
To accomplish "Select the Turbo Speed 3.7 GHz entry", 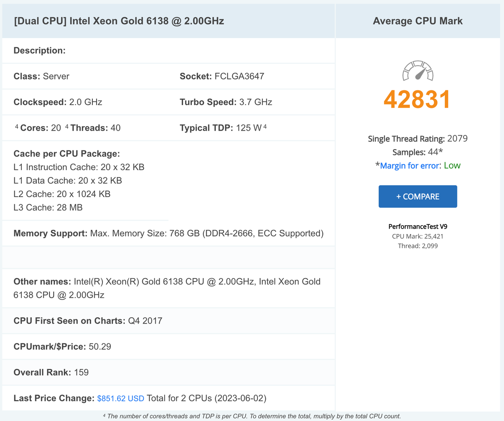I will (226, 102).
